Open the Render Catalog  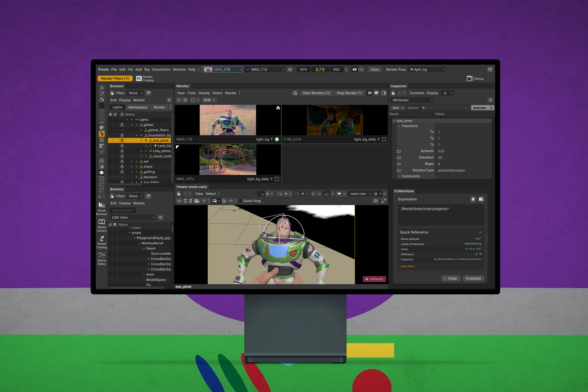145,78
